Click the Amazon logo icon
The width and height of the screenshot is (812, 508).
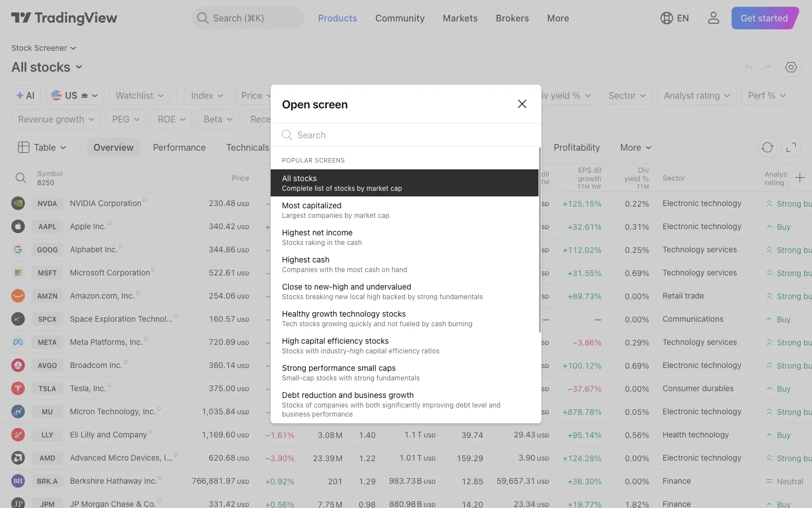click(18, 296)
